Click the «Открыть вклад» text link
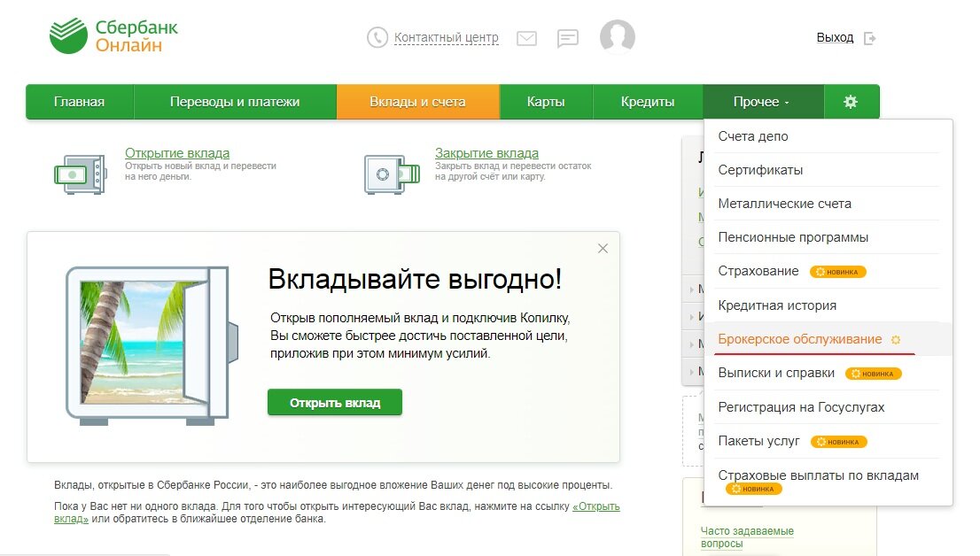This screenshot has width=980, height=556. click(x=596, y=506)
